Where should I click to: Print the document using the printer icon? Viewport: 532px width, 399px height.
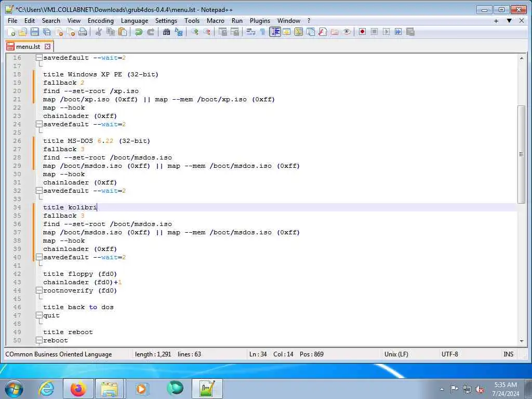pos(83,32)
